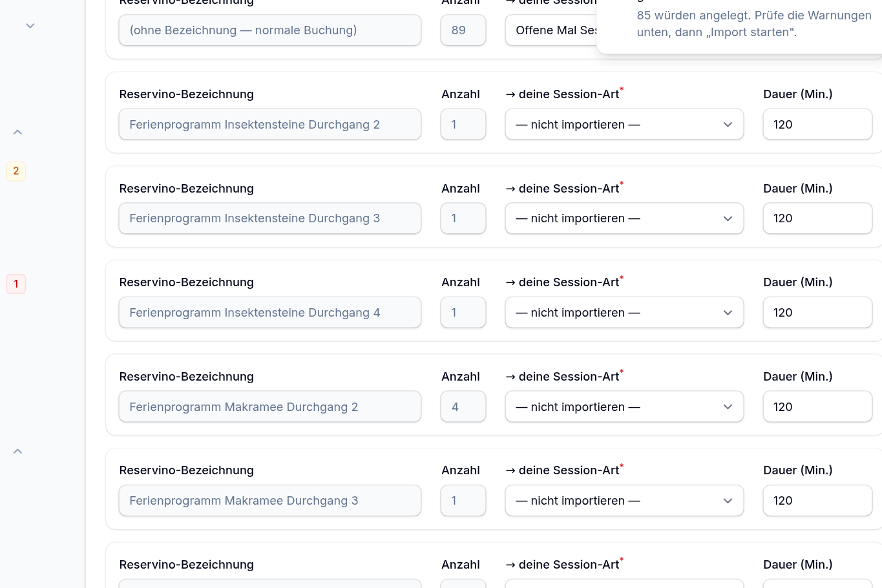Open Session-Art dropdown for Makramee Durchgang 2
The width and height of the screenshot is (882, 588).
pos(624,407)
